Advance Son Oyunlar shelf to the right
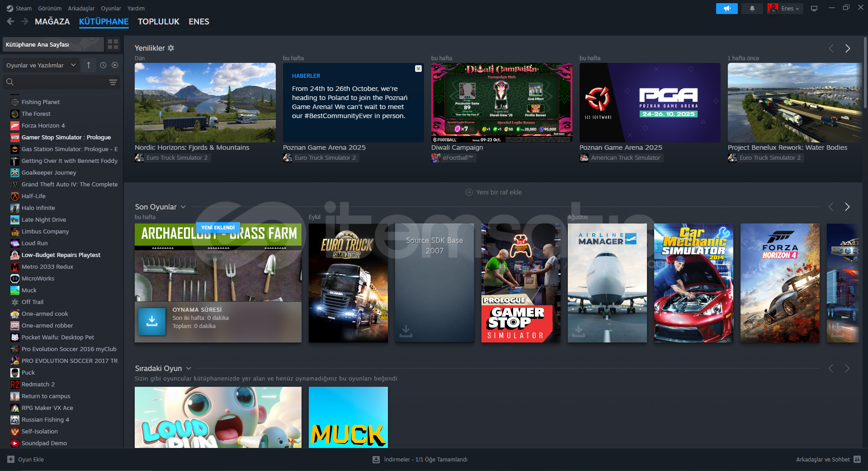 point(847,207)
